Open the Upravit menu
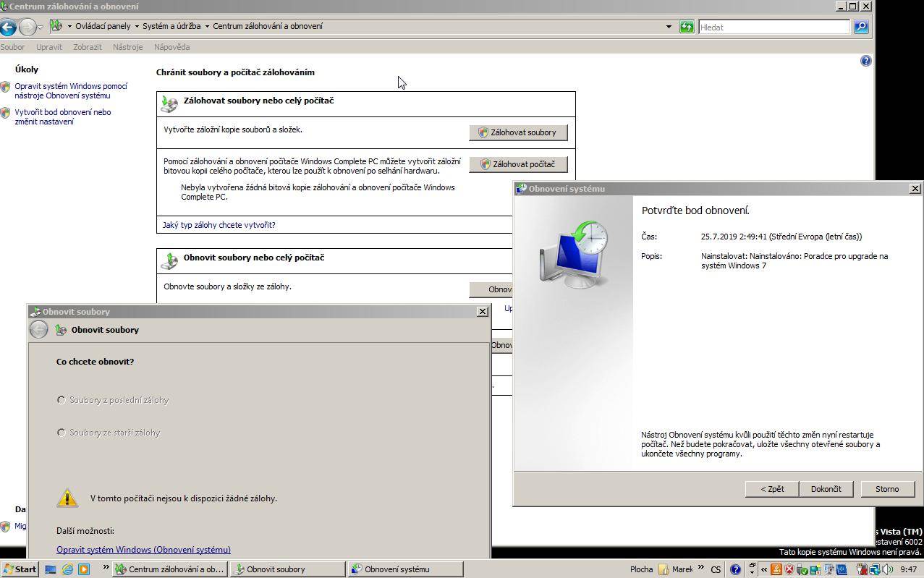Screen dimensions: 924x578 (49, 47)
